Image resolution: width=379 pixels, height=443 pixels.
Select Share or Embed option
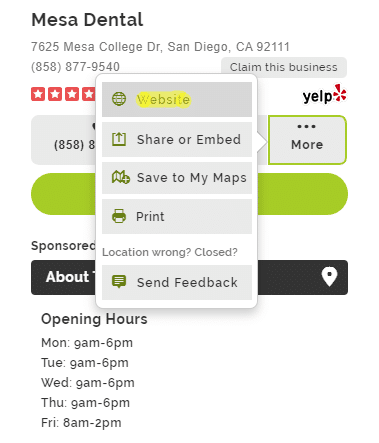coord(177,139)
